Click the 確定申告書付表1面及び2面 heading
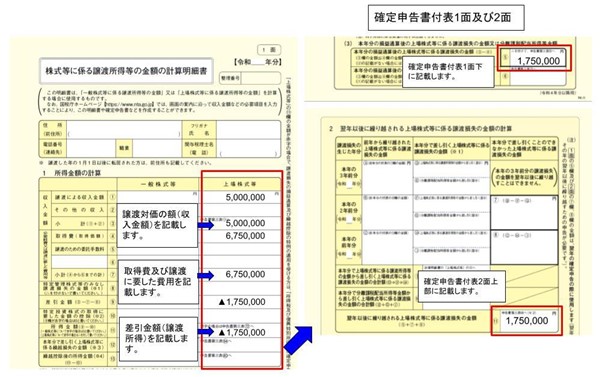This screenshot has height=377, width=602. 446,18
